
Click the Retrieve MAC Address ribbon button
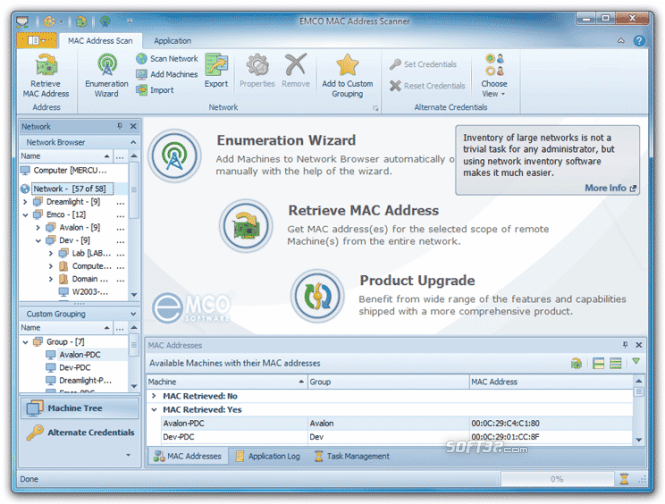[x=46, y=76]
